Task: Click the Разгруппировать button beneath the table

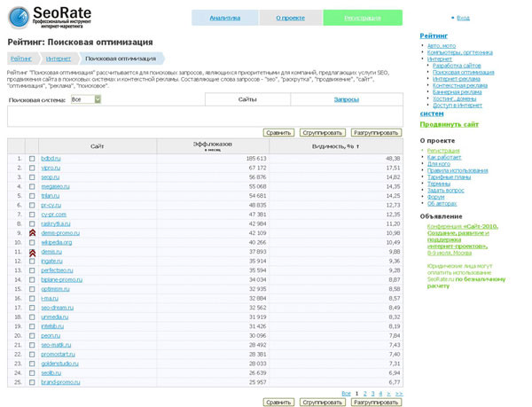Action: [x=376, y=403]
